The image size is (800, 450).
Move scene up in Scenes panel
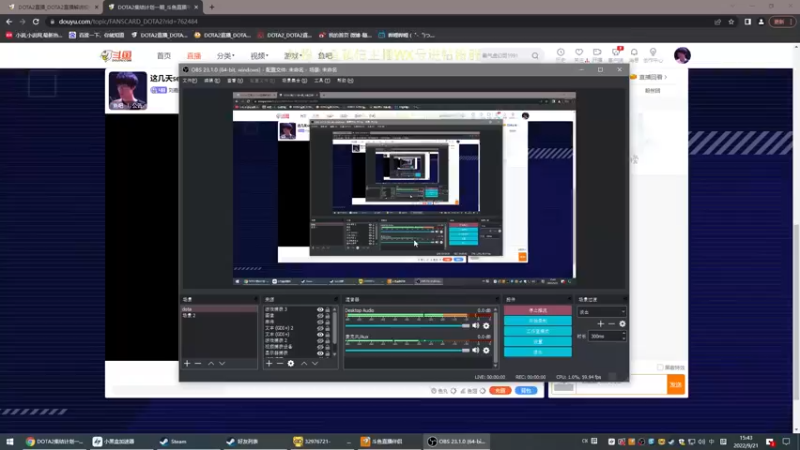click(211, 363)
